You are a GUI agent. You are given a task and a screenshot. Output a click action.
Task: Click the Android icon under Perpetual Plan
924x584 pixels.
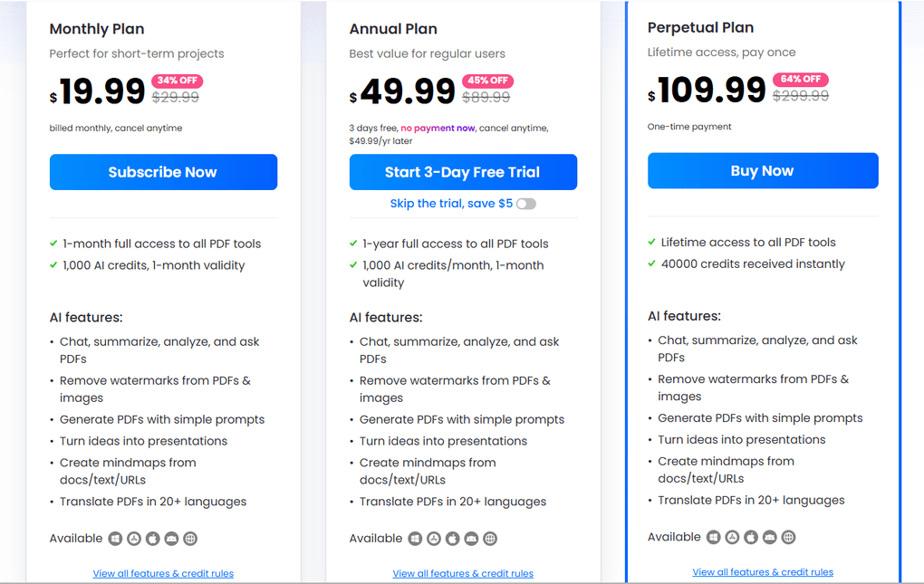point(769,536)
